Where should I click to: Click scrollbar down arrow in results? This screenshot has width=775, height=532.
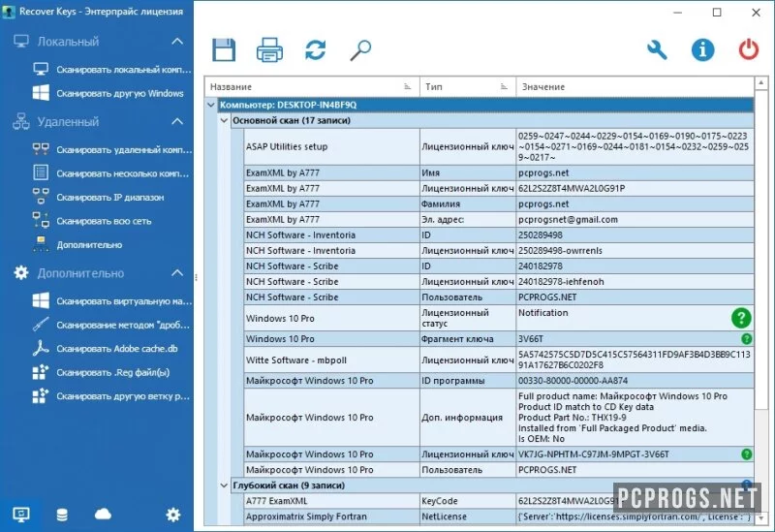click(761, 518)
